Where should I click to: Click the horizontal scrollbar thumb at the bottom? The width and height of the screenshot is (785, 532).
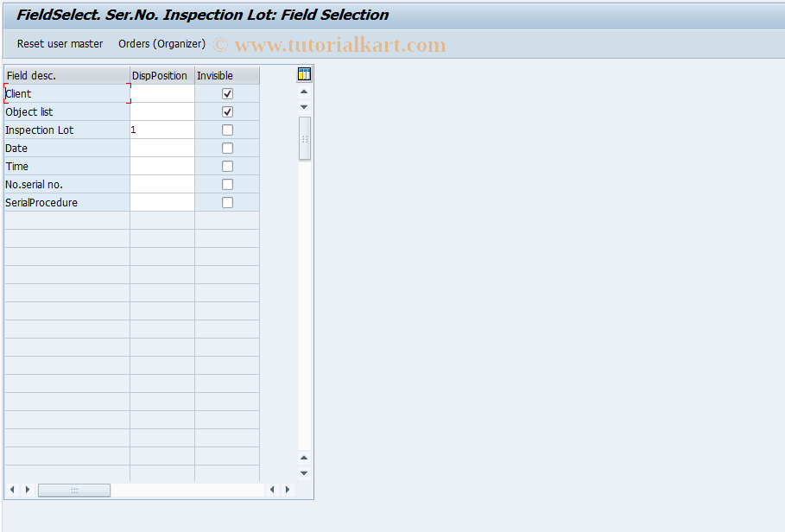tap(74, 490)
